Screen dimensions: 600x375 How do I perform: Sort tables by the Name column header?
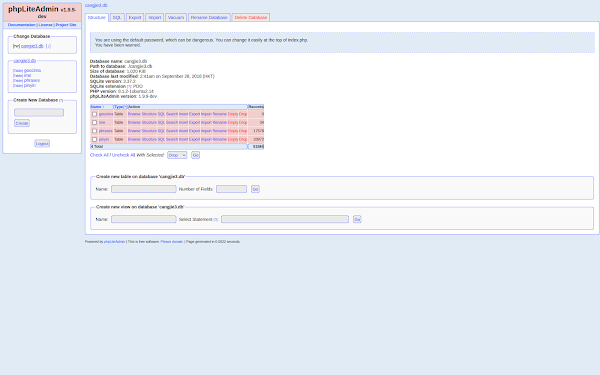96,107
